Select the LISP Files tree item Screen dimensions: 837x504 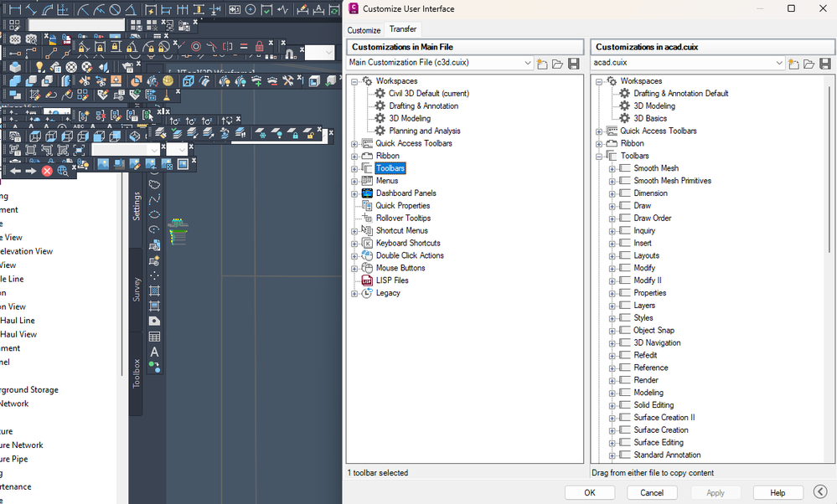[x=392, y=280]
